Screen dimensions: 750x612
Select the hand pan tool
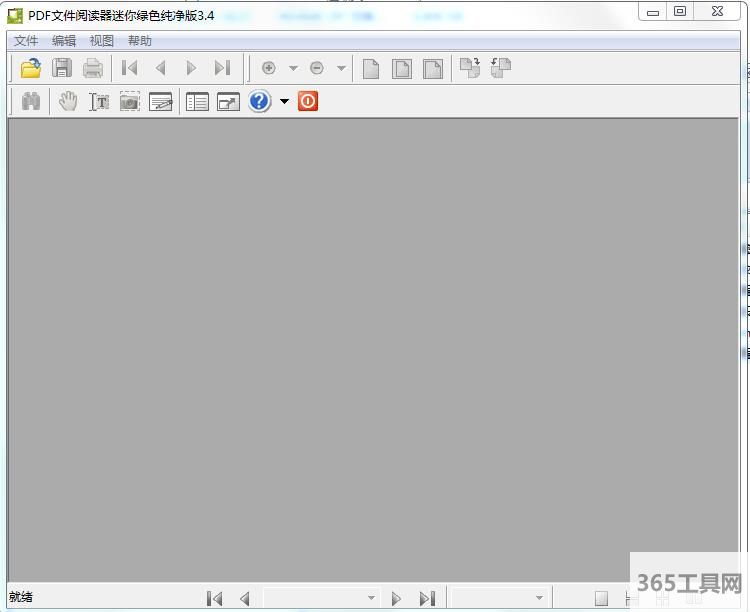(x=68, y=101)
